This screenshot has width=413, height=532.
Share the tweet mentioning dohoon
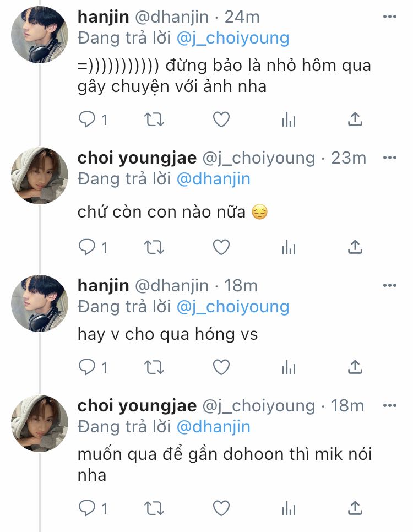click(x=355, y=507)
